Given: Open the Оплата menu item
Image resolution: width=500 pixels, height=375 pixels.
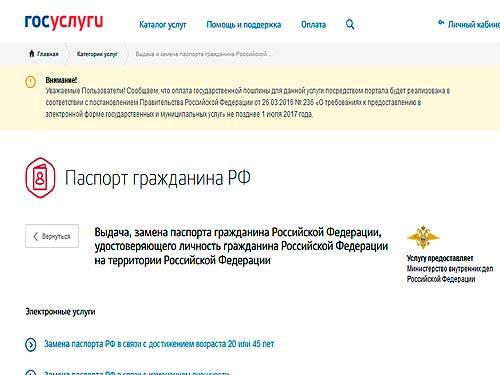Looking at the screenshot, I should 313,25.
